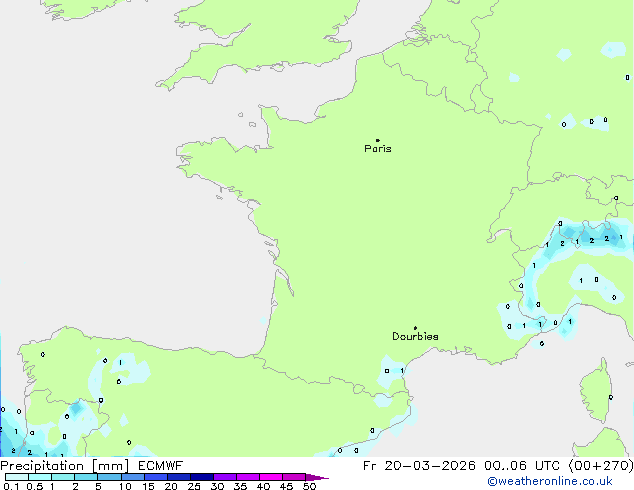Click Corsica island on the map

[x=596, y=391]
